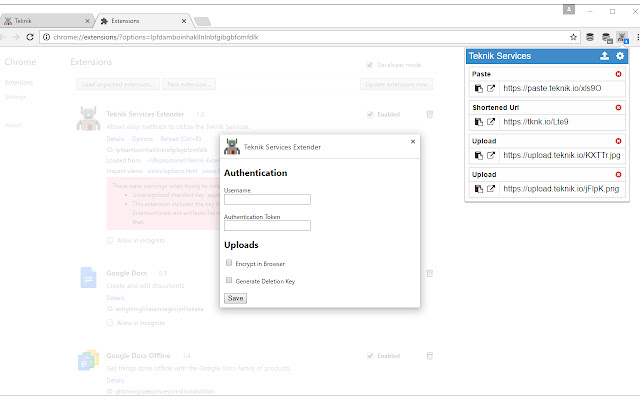Focus the Username input field
The width and height of the screenshot is (640, 400).
[x=267, y=199]
